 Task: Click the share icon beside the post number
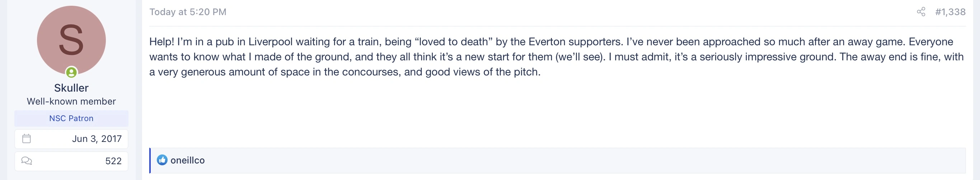coord(921,12)
